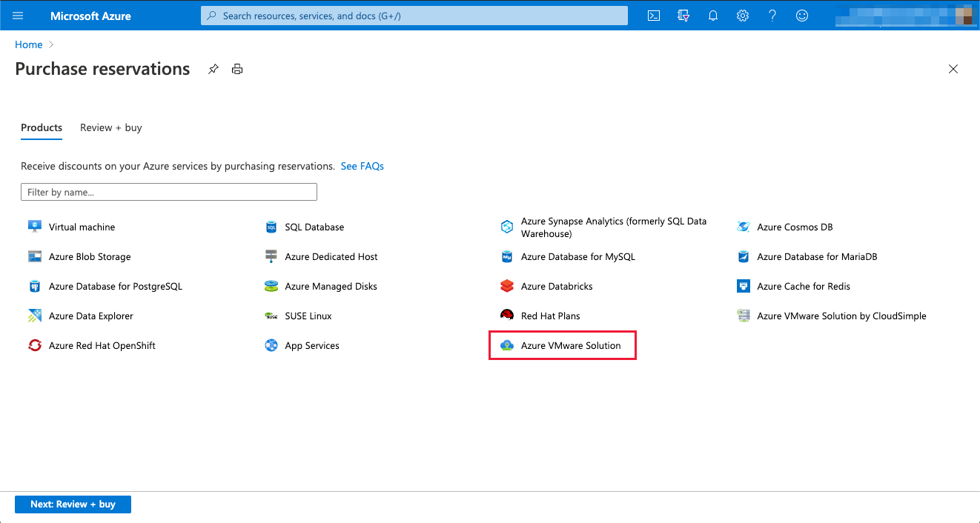Switch to the Products tab

coord(42,127)
